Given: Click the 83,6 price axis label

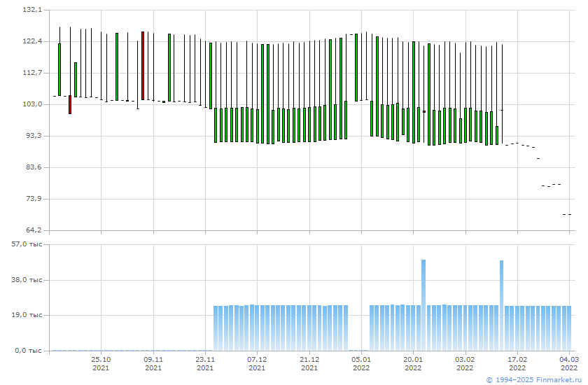Looking at the screenshot, I should [x=34, y=167].
